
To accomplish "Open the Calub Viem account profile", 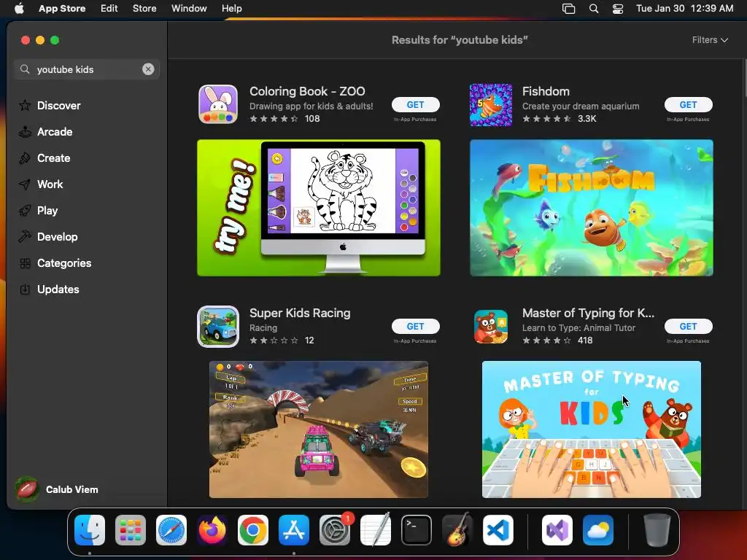I will tap(57, 489).
